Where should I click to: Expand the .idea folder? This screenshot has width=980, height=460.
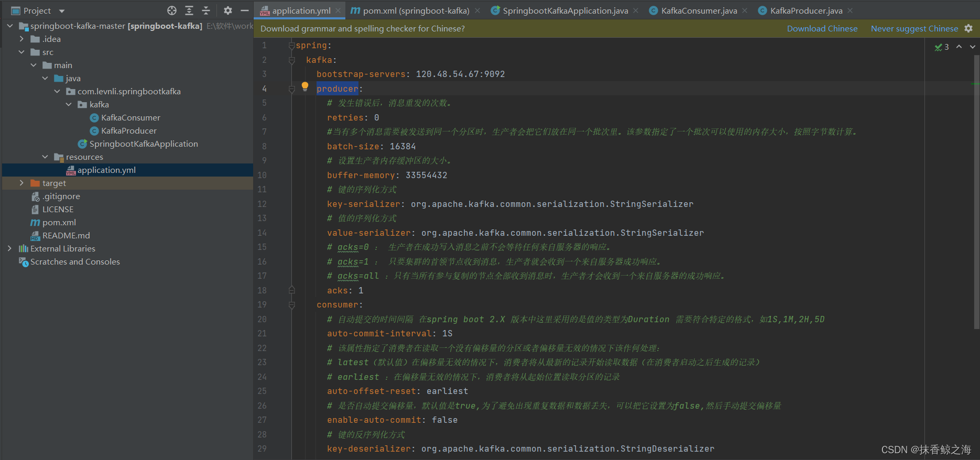21,39
